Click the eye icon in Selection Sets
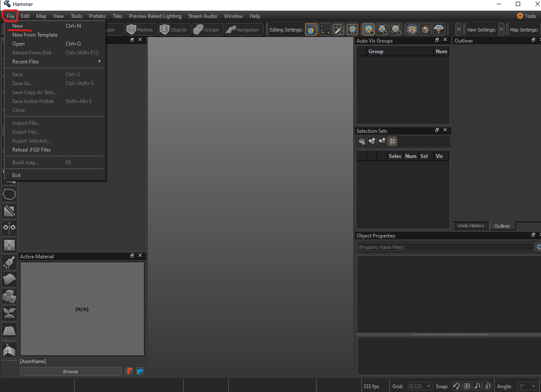This screenshot has width=541, height=392. [362, 141]
